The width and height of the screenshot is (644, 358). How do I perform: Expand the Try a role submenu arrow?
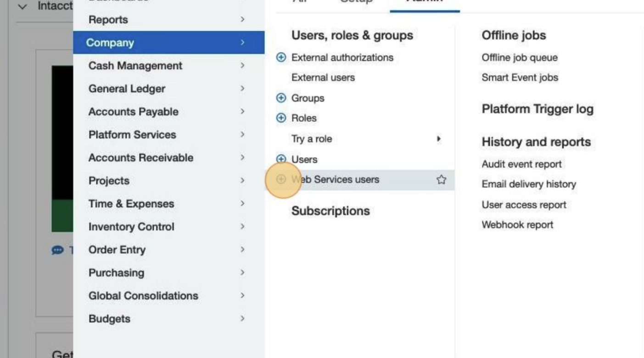439,139
